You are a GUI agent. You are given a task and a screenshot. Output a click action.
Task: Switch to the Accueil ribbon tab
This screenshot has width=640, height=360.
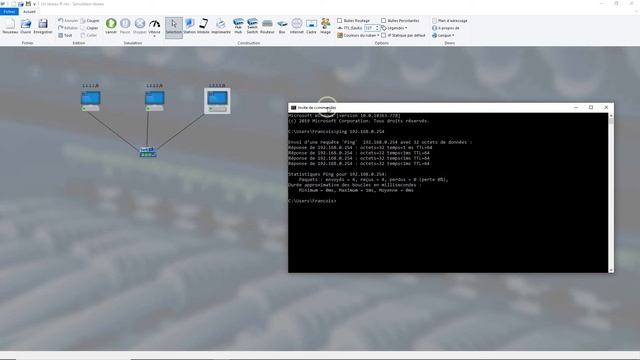click(29, 12)
